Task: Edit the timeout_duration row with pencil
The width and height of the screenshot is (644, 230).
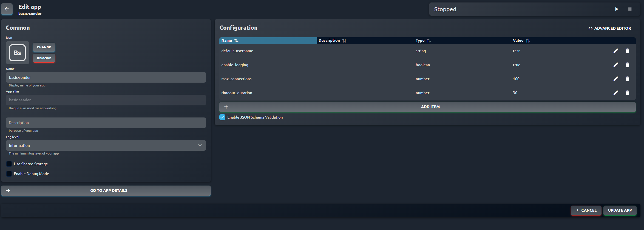Action: [616, 93]
